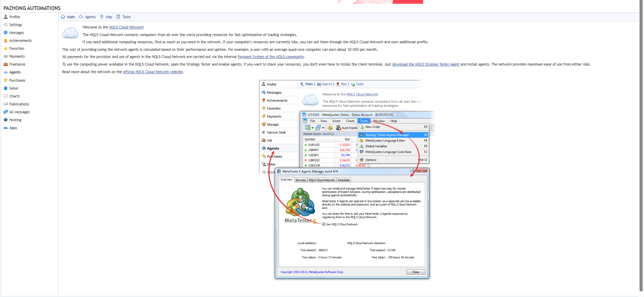The width and height of the screenshot is (644, 297).
Task: Click the Messages bubble icon
Action: 5,33
